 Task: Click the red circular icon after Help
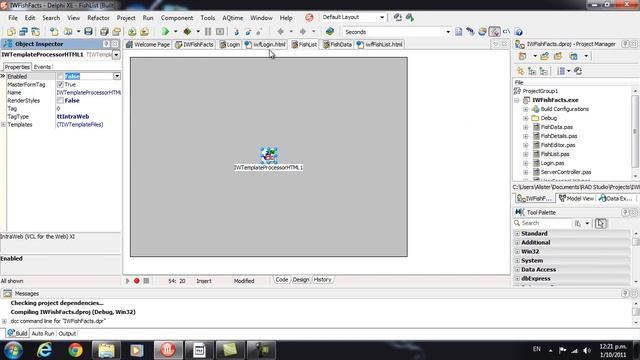[x=309, y=18]
